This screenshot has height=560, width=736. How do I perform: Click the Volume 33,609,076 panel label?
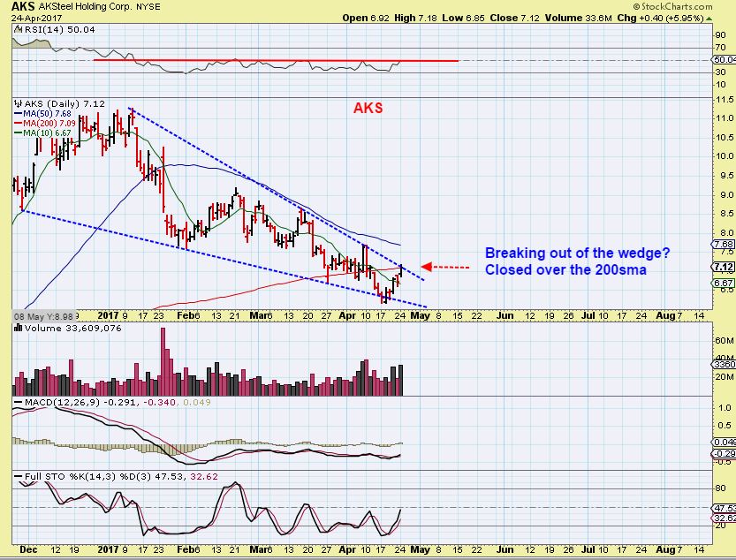point(72,328)
